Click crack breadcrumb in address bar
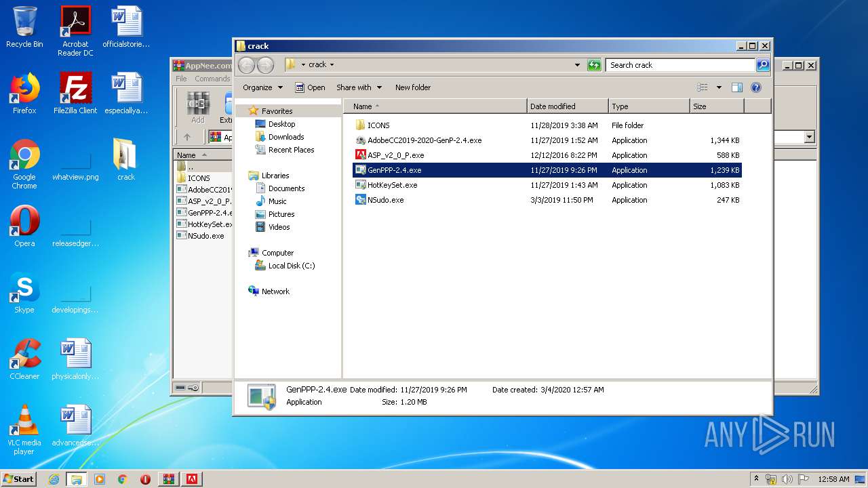 click(x=317, y=65)
